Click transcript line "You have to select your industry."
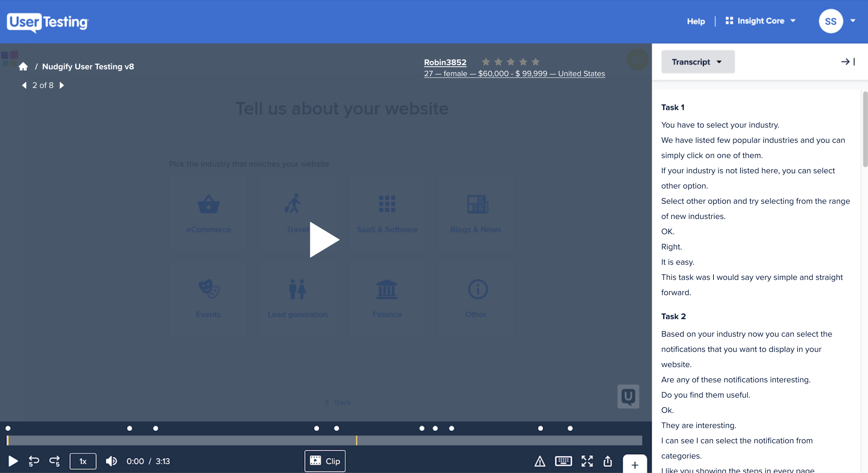Viewport: 868px width, 473px height. point(720,125)
